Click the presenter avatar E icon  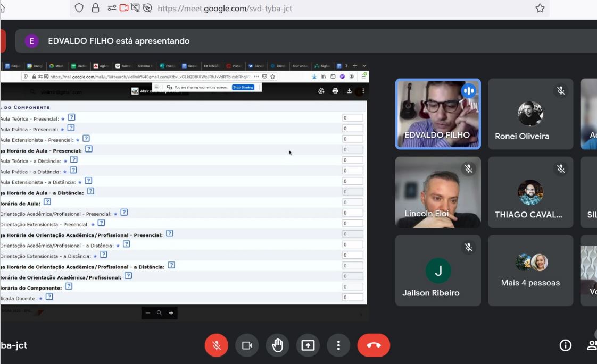point(31,41)
